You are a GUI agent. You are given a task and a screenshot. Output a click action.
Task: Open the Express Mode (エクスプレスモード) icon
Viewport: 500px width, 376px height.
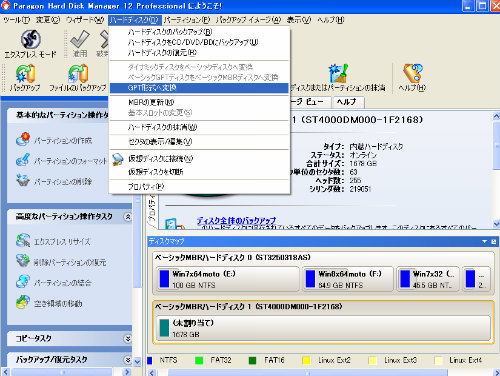point(31,39)
